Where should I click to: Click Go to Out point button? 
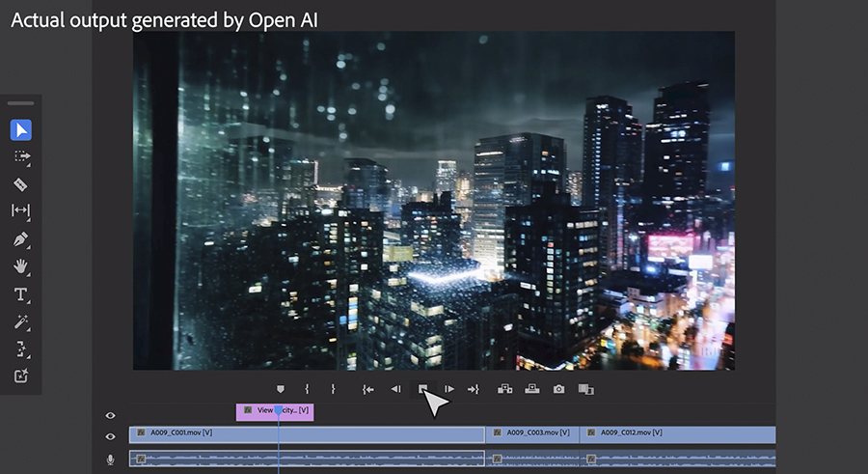pos(474,390)
